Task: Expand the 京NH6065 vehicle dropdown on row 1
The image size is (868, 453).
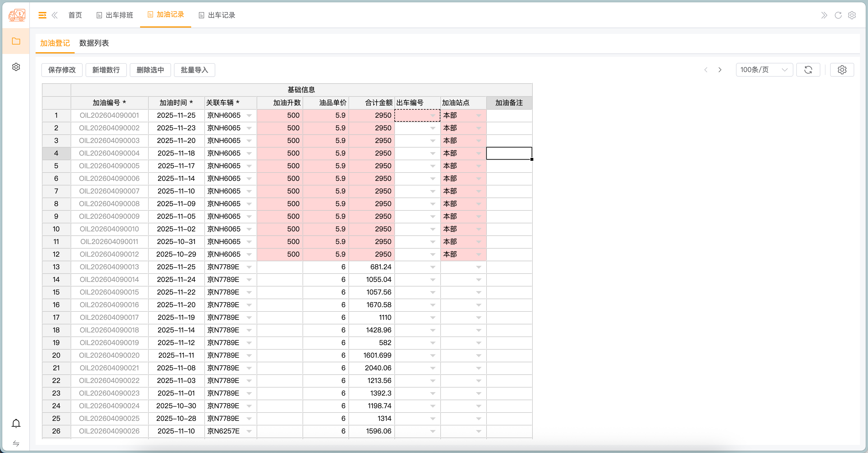Action: 249,115
